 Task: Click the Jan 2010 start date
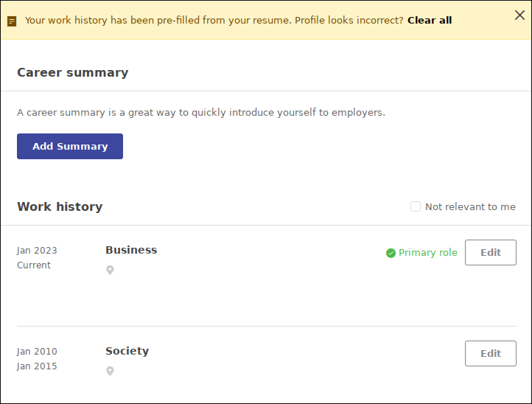(x=37, y=352)
